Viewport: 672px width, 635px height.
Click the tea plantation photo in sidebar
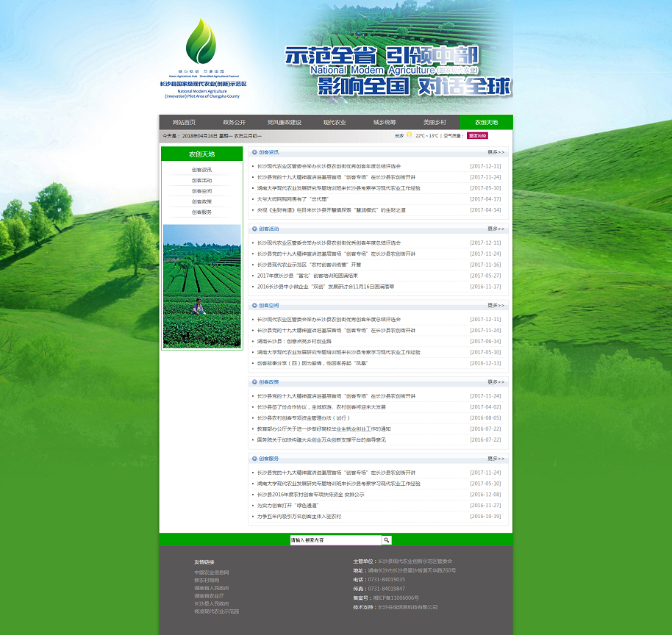202,286
